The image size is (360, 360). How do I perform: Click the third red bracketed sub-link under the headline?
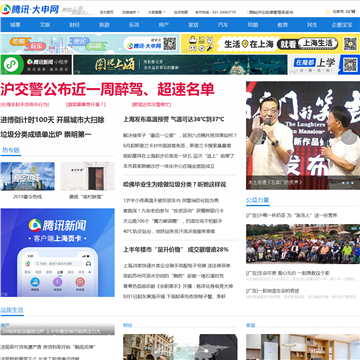click(152, 104)
